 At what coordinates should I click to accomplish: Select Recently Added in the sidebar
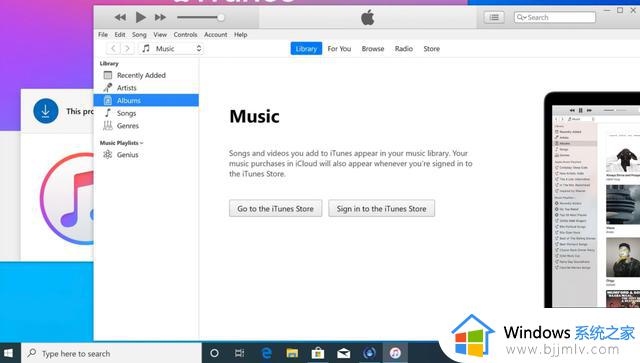[x=146, y=75]
